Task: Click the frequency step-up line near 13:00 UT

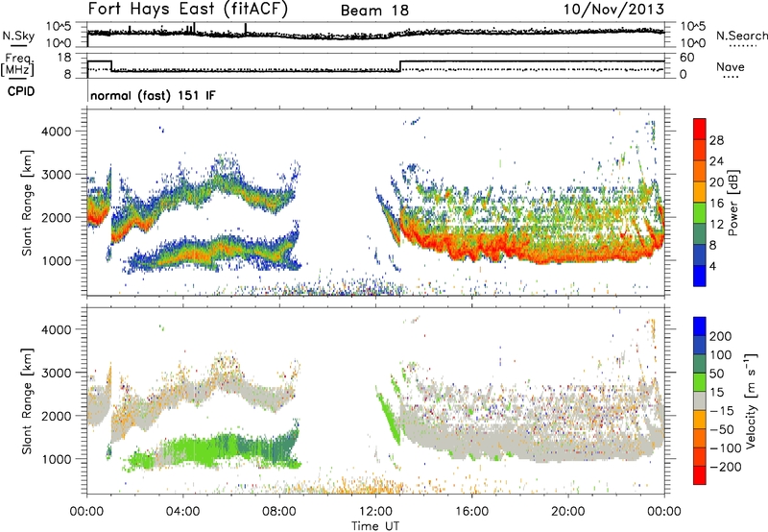Action: pos(400,66)
